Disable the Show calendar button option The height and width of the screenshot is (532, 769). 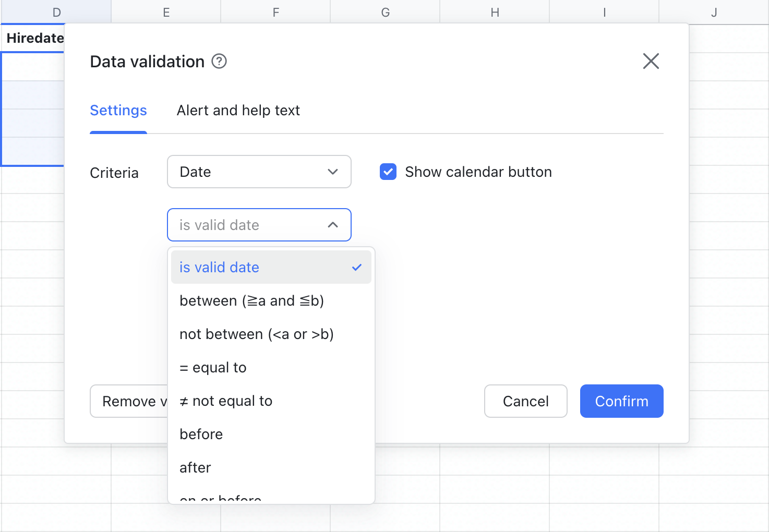click(388, 172)
